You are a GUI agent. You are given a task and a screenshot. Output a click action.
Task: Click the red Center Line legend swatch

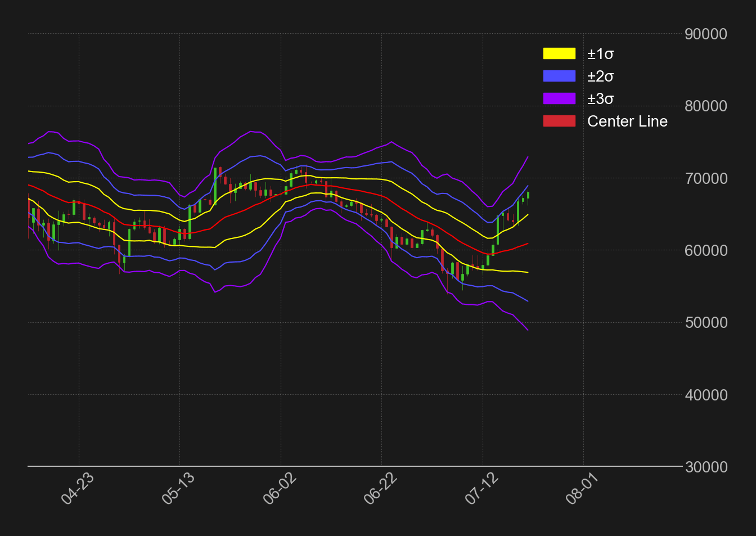(x=559, y=121)
